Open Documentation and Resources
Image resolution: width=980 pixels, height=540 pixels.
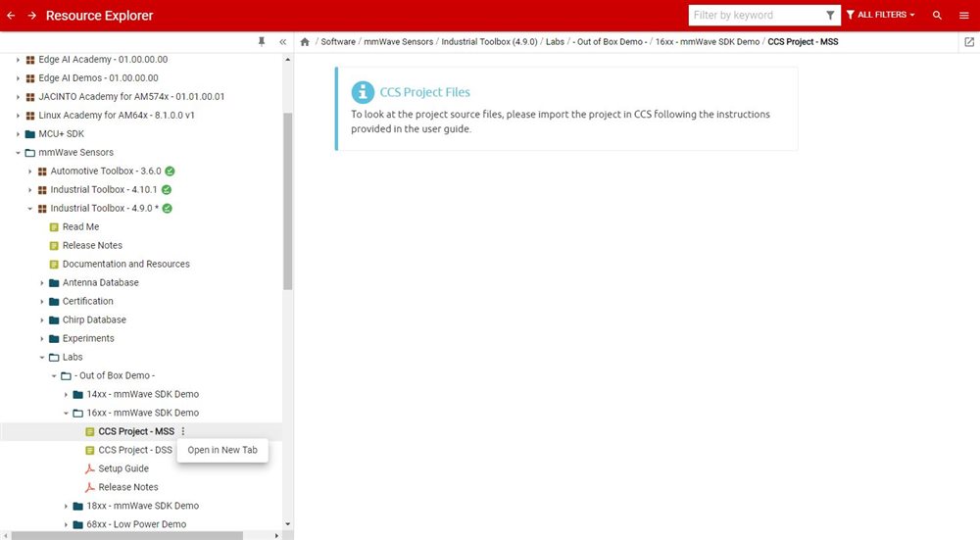pos(126,264)
